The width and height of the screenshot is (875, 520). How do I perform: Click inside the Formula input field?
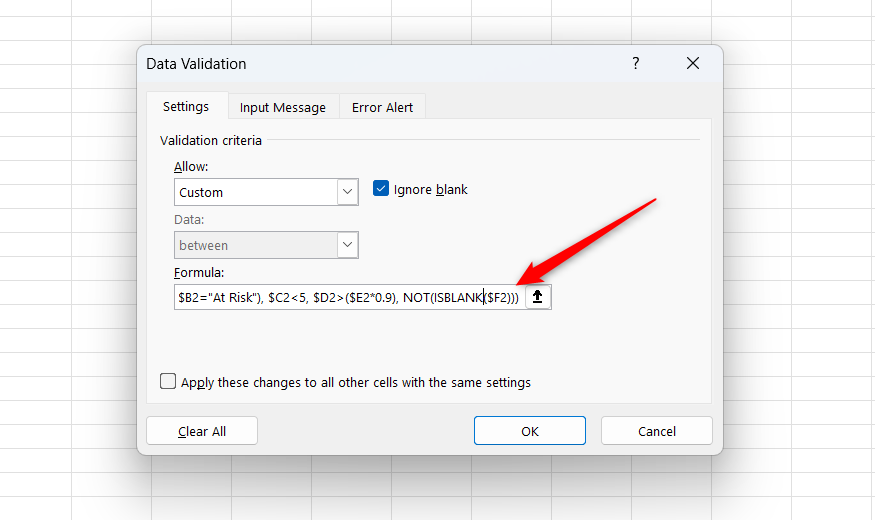pos(349,297)
